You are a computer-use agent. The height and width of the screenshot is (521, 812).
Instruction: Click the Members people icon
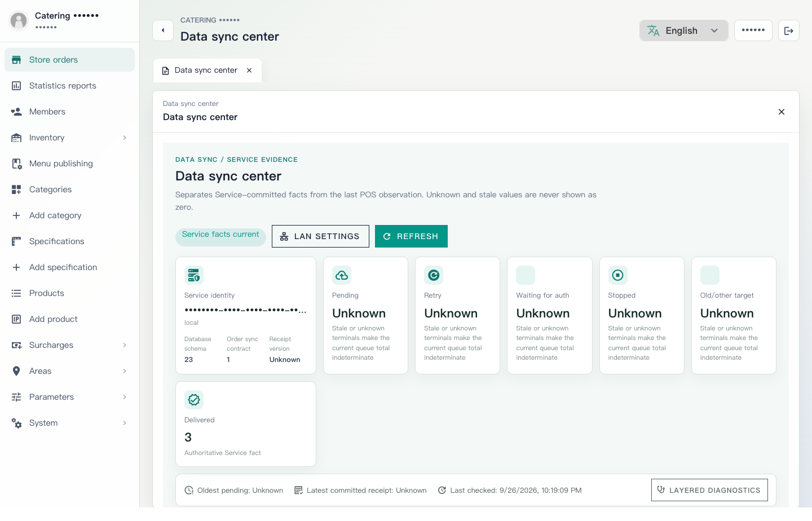pyautogui.click(x=16, y=112)
